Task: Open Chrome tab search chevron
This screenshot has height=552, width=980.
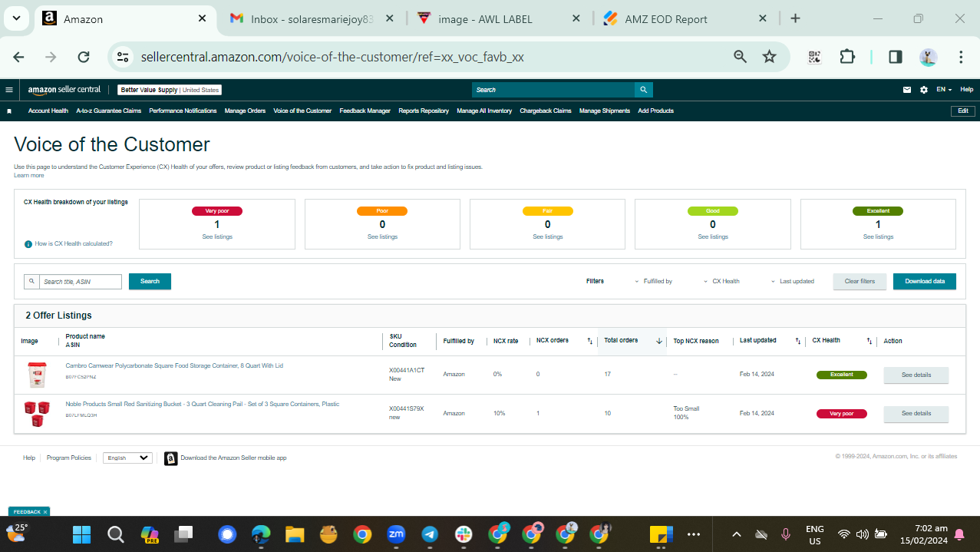Action: pos(16,18)
